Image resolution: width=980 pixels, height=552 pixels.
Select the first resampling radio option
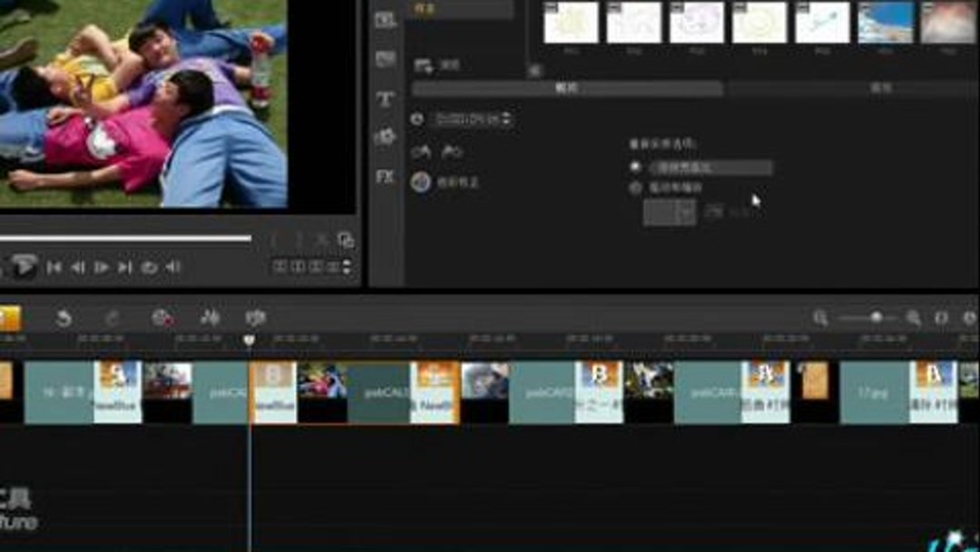[x=636, y=167]
